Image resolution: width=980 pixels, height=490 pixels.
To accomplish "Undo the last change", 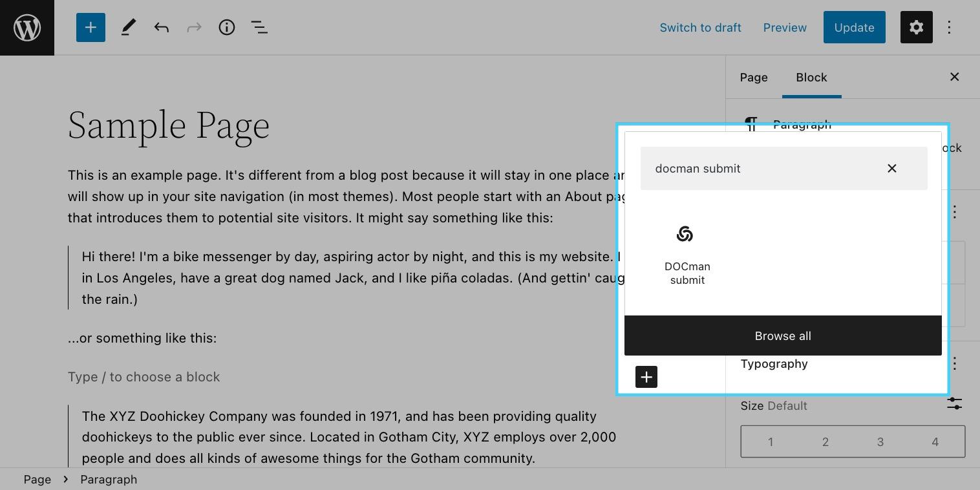I will (161, 28).
